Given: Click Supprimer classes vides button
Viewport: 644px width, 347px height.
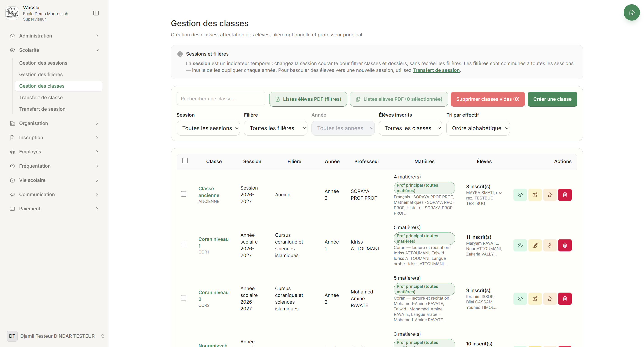Looking at the screenshot, I should (x=488, y=99).
